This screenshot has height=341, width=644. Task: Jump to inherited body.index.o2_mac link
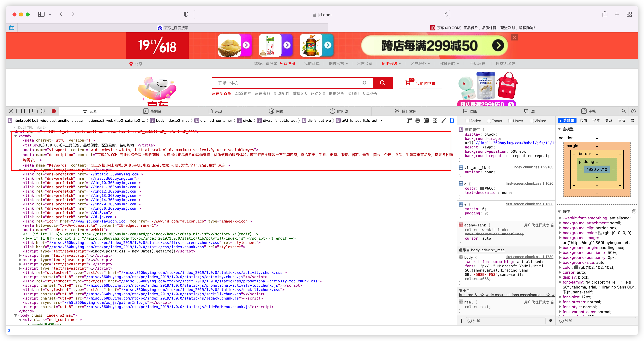[x=487, y=250]
